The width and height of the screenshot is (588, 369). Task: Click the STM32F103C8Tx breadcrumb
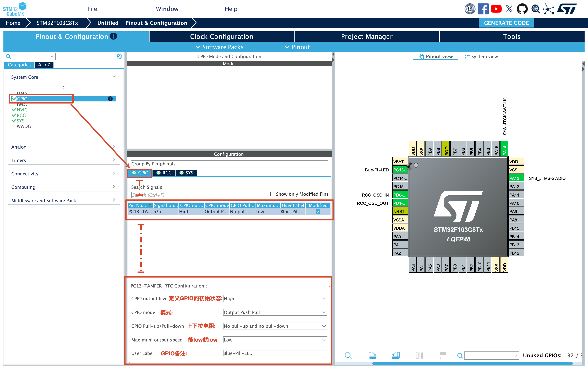[57, 23]
